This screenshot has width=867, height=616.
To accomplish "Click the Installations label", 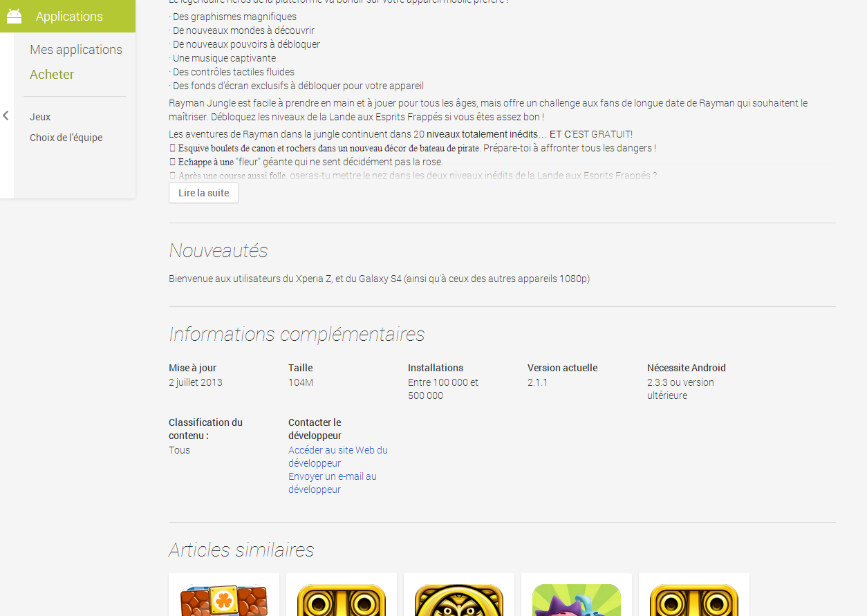I will [x=436, y=368].
